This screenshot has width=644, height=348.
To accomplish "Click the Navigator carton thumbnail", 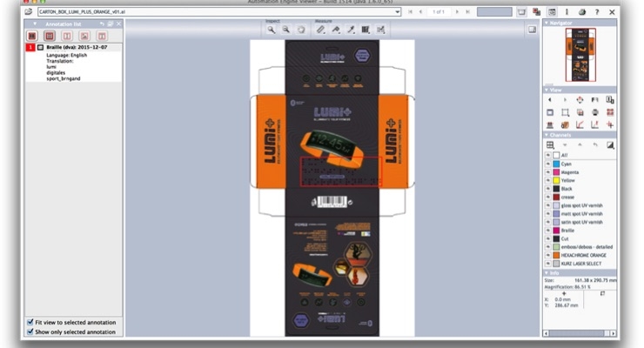I will 580,55.
